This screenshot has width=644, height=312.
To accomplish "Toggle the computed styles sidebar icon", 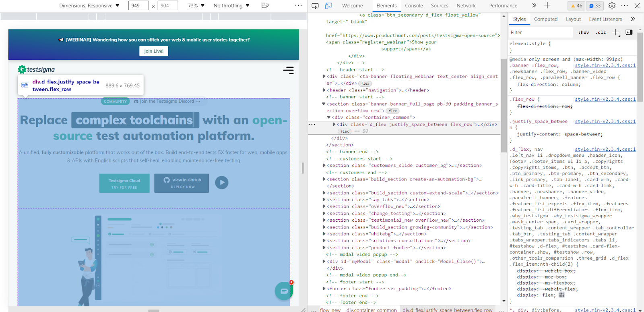I will click(x=629, y=33).
